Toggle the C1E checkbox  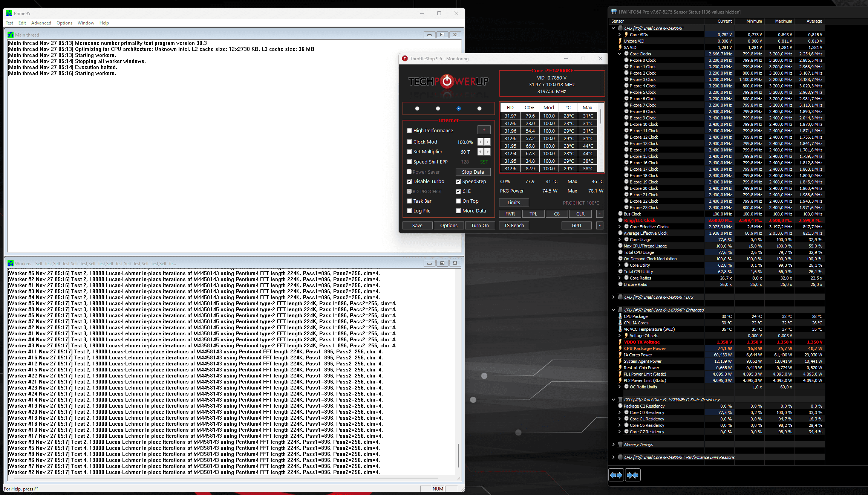pos(458,191)
